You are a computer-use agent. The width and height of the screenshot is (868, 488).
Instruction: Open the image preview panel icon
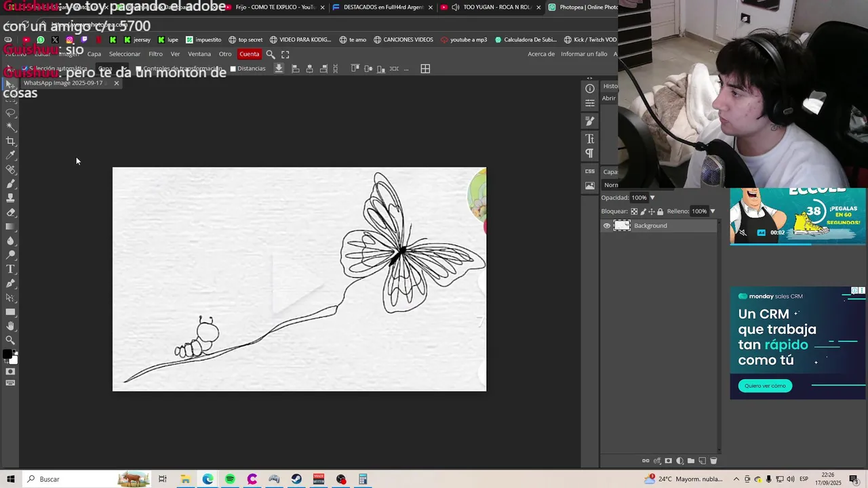pos(590,186)
